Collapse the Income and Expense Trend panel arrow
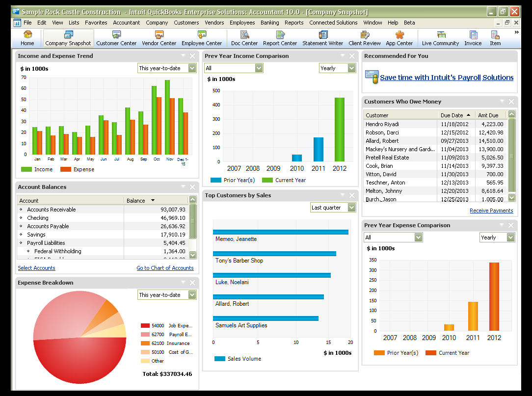The image size is (532, 396). tap(183, 55)
